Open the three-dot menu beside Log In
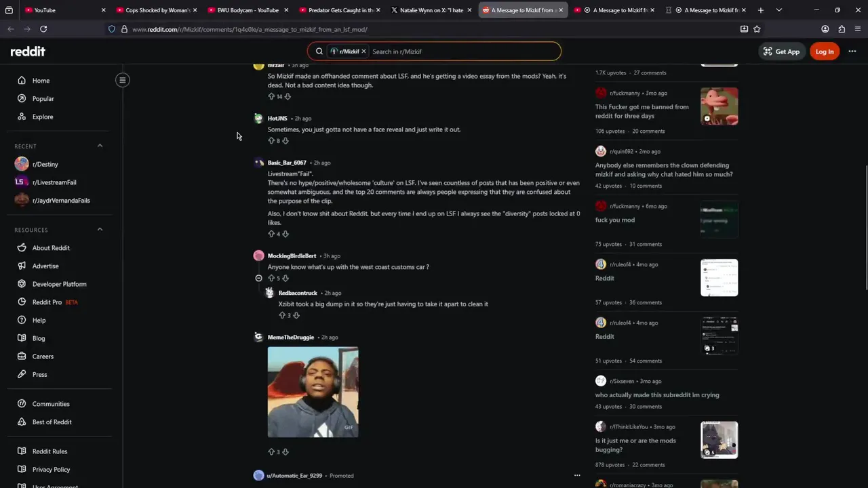The height and width of the screenshot is (488, 868). [852, 52]
